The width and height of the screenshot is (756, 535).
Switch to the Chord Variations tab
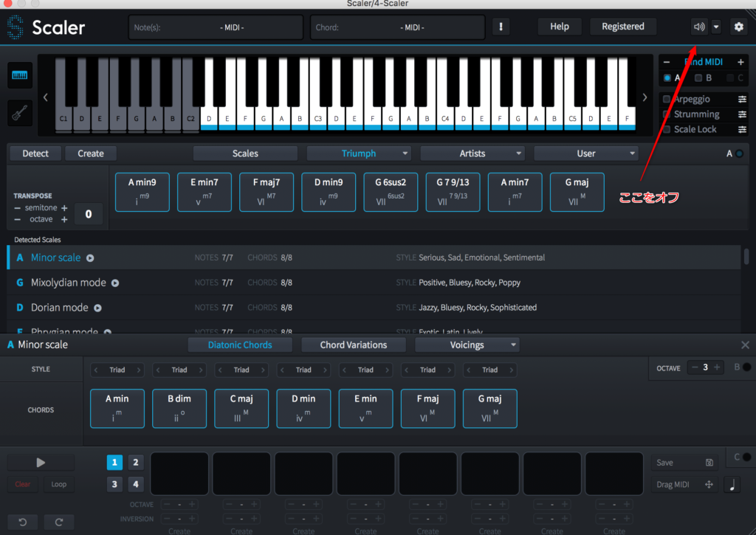coord(353,345)
